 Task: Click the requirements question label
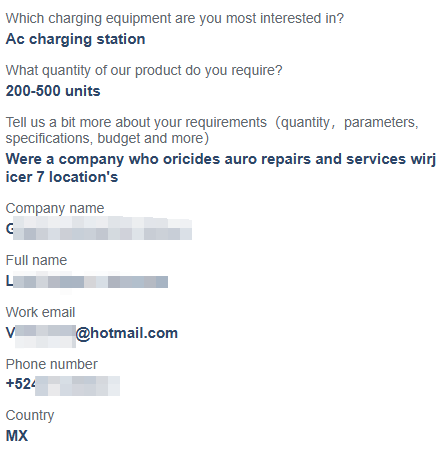click(x=212, y=130)
